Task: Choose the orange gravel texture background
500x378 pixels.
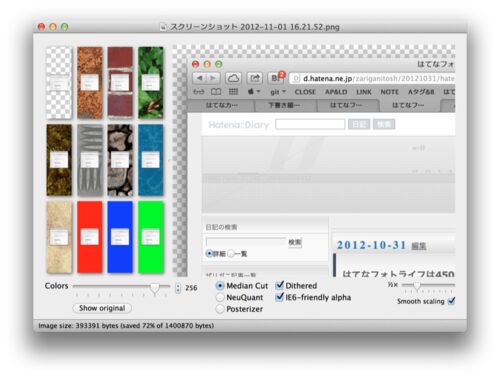Action: coord(90,83)
